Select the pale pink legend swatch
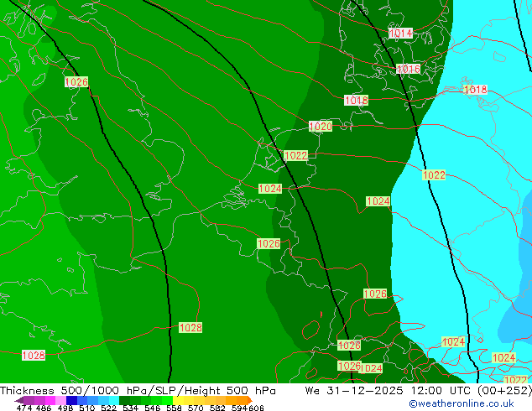Viewport: 532px width, 411px height. tap(60, 400)
